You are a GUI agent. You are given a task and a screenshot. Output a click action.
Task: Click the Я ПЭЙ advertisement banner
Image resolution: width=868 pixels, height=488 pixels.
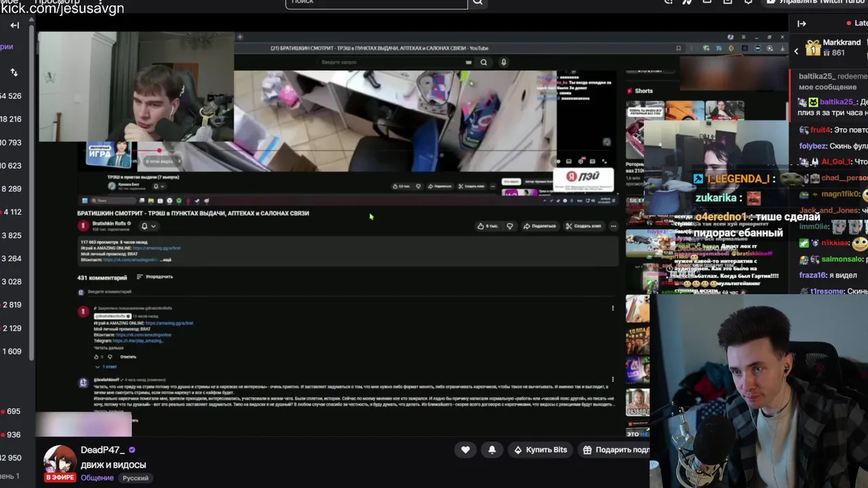pyautogui.click(x=583, y=179)
